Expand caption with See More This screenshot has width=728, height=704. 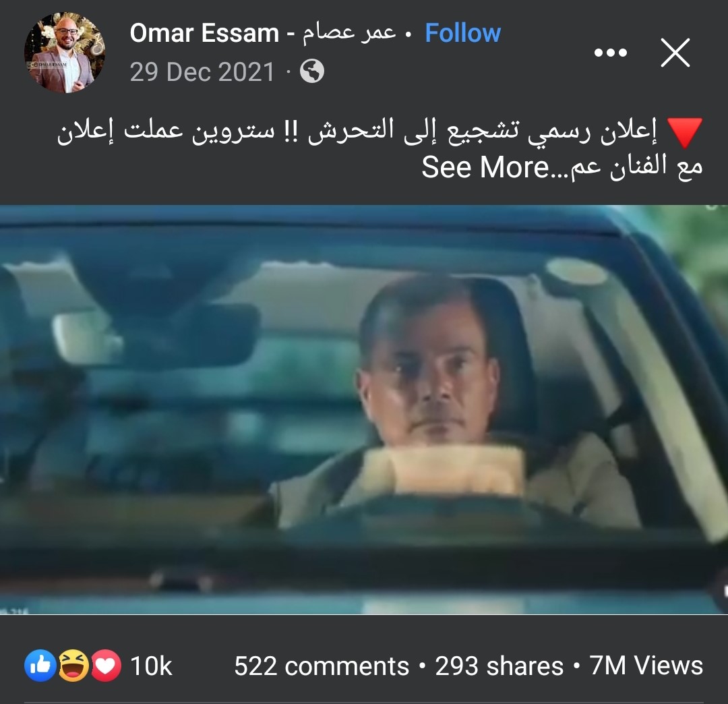[485, 167]
